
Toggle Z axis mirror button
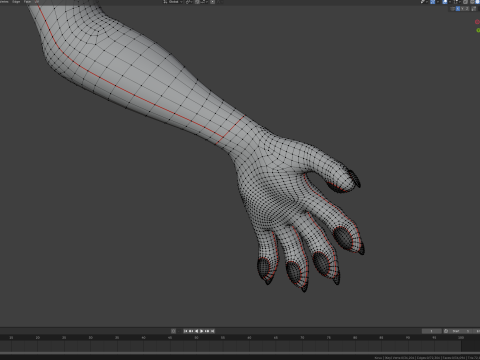467,9
